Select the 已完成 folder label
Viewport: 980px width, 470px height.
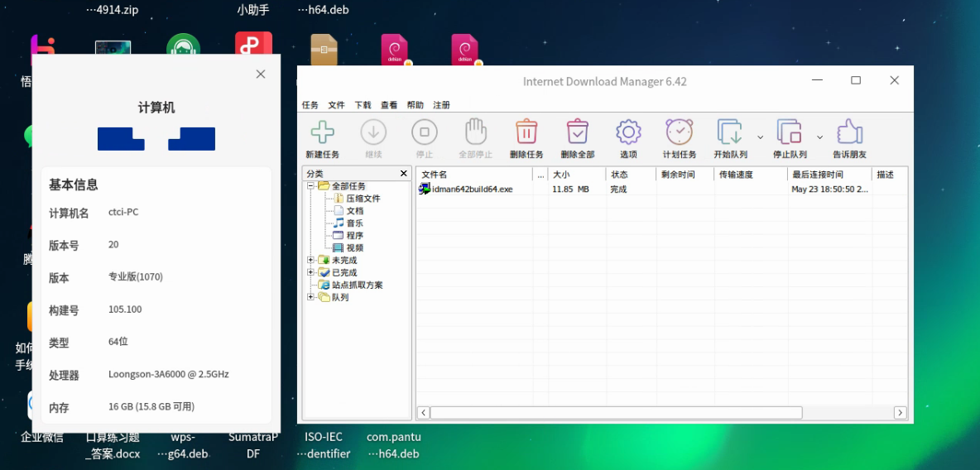344,272
